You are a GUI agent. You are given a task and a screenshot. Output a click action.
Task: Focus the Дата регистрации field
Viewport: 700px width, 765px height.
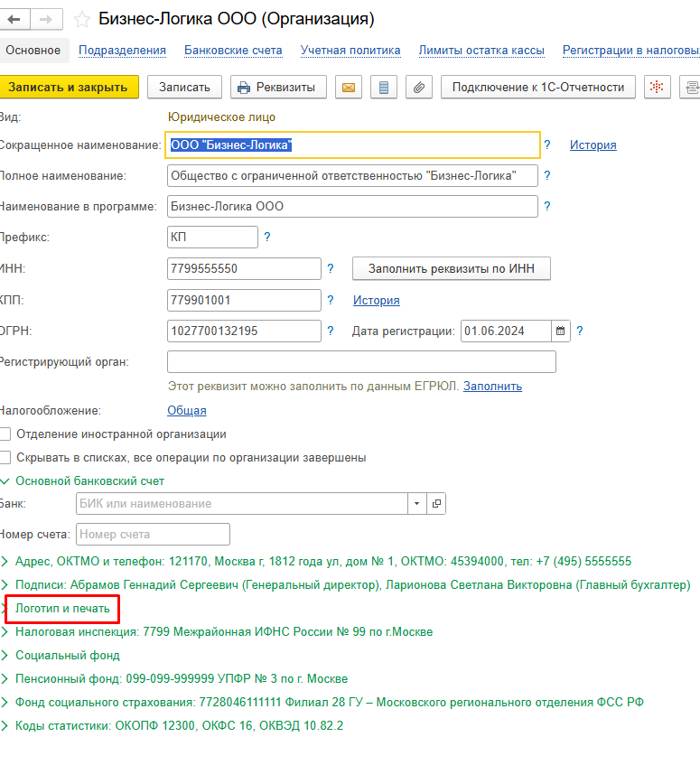point(507,331)
